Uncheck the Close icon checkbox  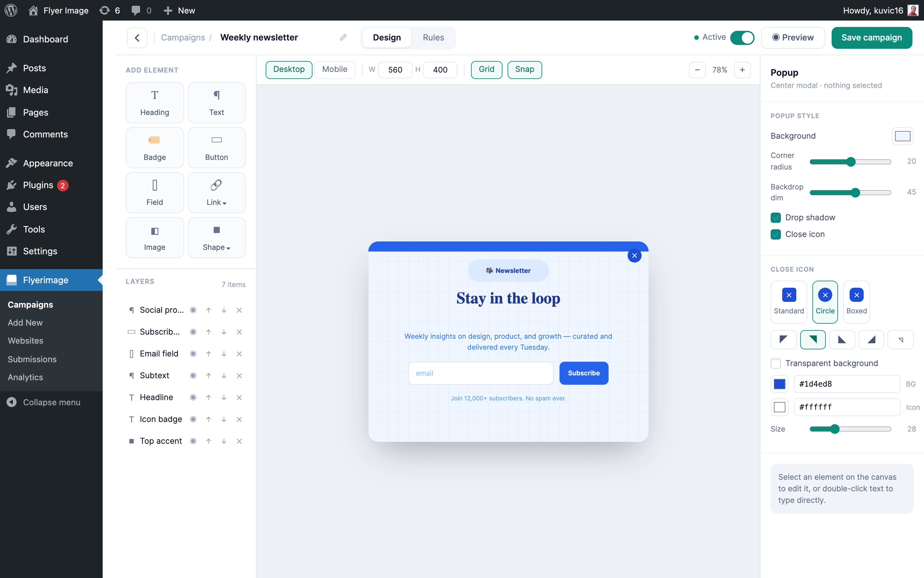pyautogui.click(x=775, y=234)
